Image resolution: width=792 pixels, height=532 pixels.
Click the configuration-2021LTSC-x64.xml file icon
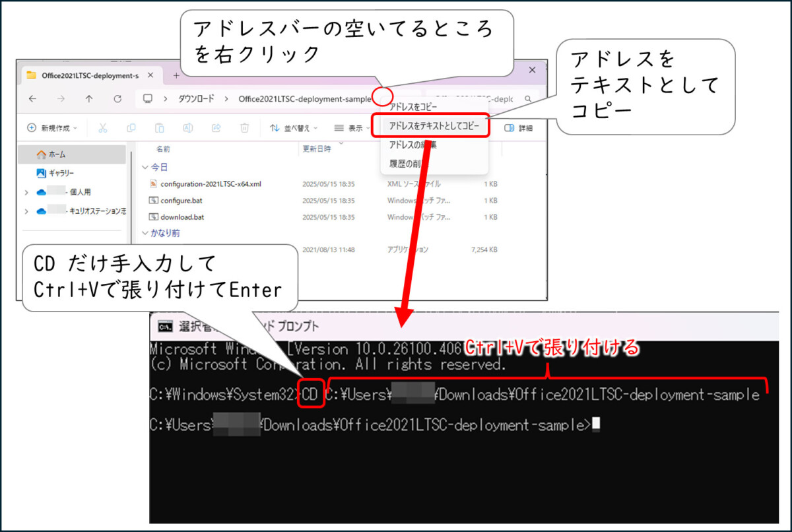153,184
